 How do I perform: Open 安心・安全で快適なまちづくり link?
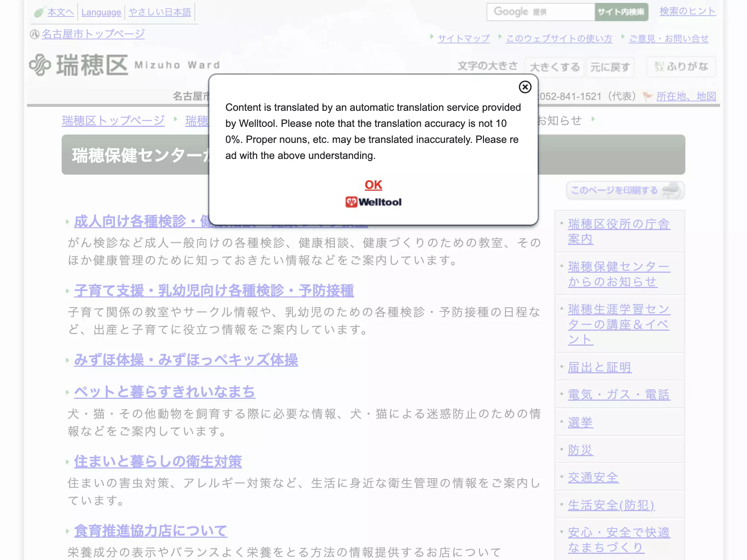pyautogui.click(x=619, y=540)
